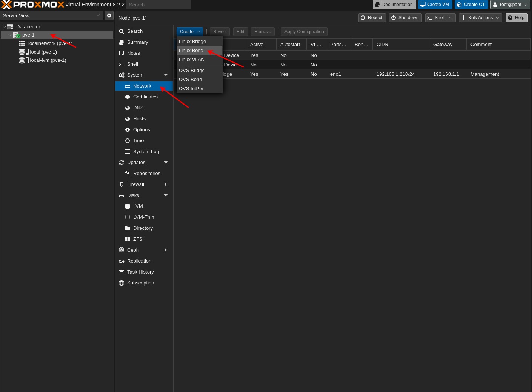532x392 pixels.
Task: Focus the top Search field
Action: point(158,5)
